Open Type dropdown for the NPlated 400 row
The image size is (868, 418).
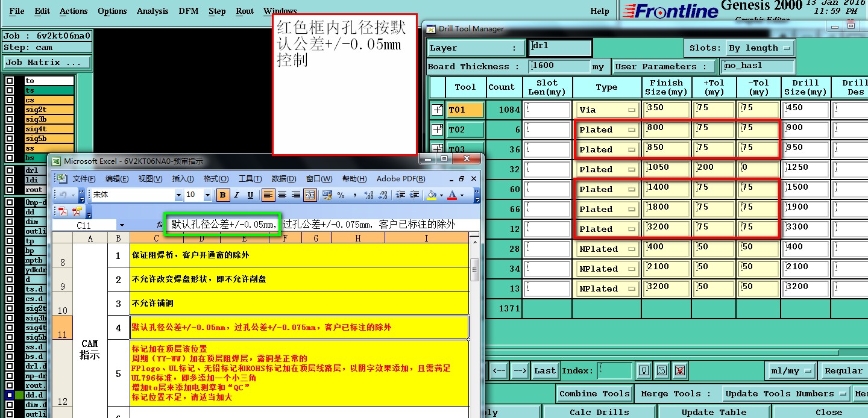(x=607, y=249)
